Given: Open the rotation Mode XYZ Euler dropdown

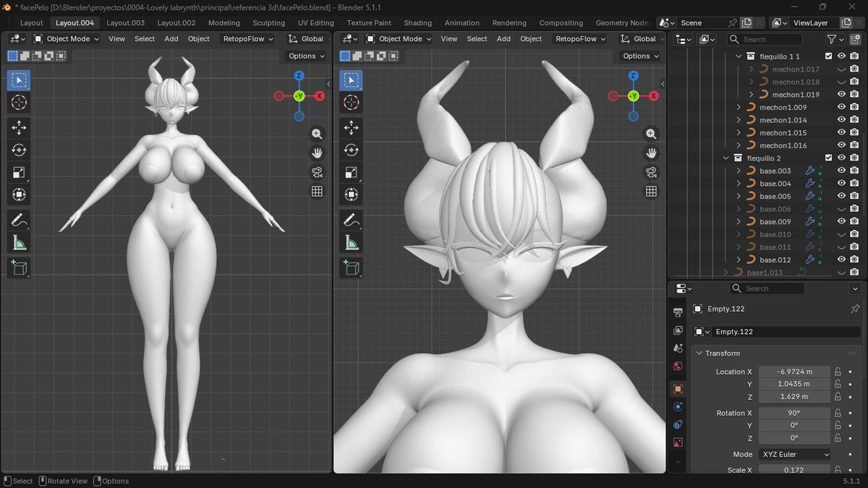Looking at the screenshot, I should coord(794,455).
